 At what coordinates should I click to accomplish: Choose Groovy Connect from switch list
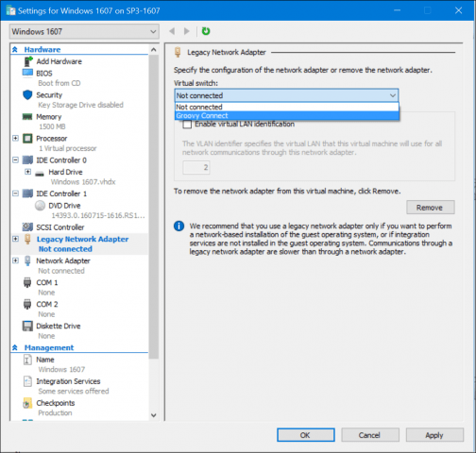coord(287,116)
